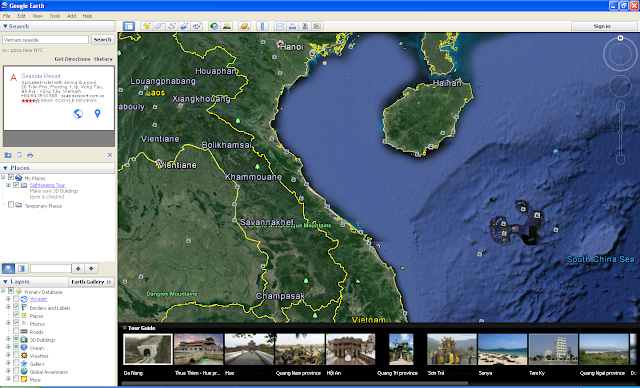Image resolution: width=640 pixels, height=388 pixels.
Task: Move selection down with the down arrow
Action: pyautogui.click(x=91, y=268)
